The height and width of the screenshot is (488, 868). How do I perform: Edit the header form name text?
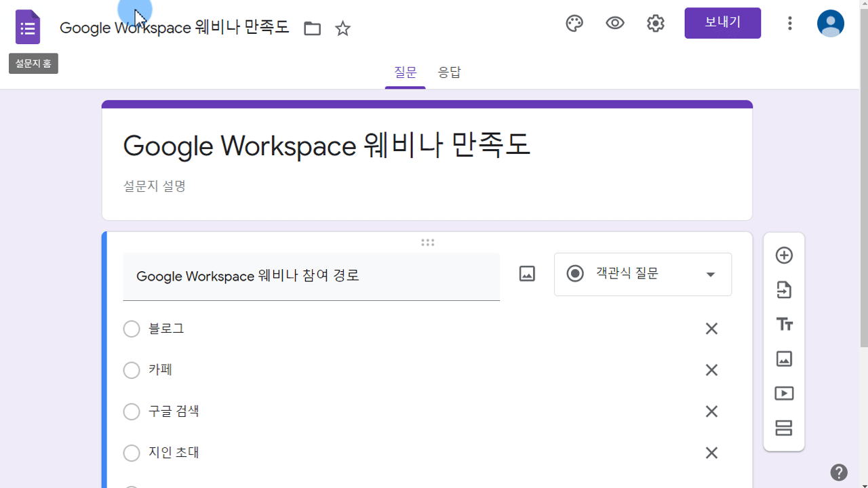tap(174, 28)
